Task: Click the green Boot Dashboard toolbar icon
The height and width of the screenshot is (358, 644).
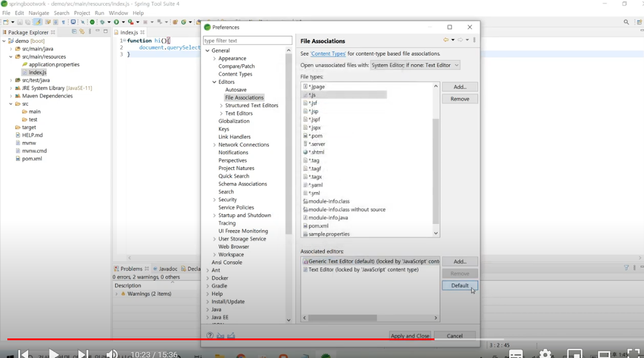Action: click(92, 22)
